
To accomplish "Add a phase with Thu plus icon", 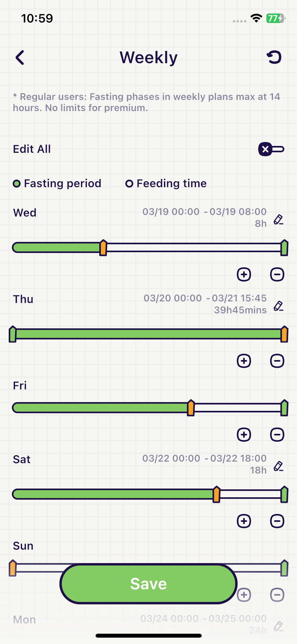I will (244, 361).
